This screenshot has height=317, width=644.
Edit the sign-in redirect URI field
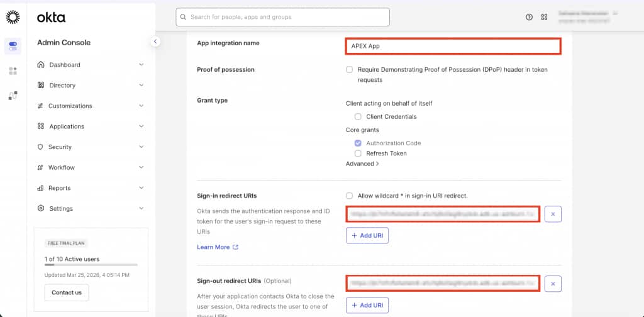coord(443,214)
